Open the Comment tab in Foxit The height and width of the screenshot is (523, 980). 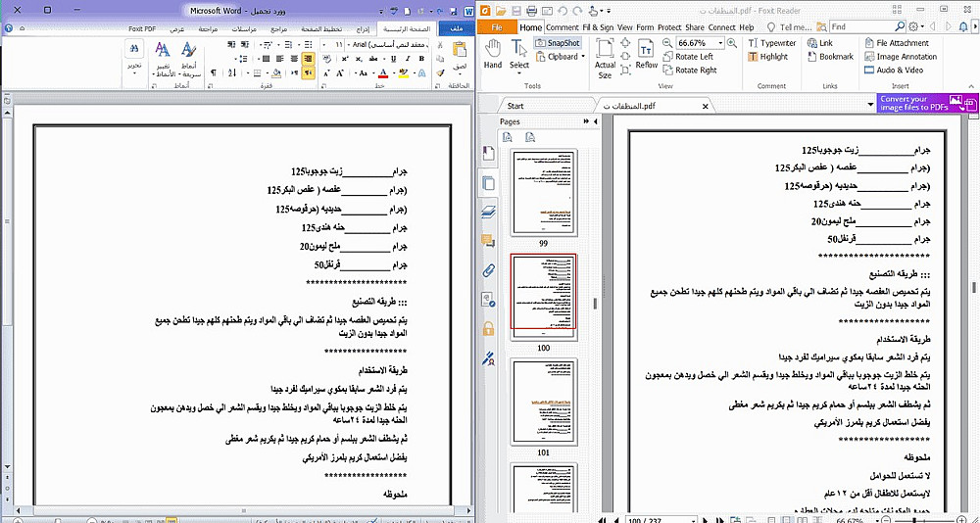(562, 27)
